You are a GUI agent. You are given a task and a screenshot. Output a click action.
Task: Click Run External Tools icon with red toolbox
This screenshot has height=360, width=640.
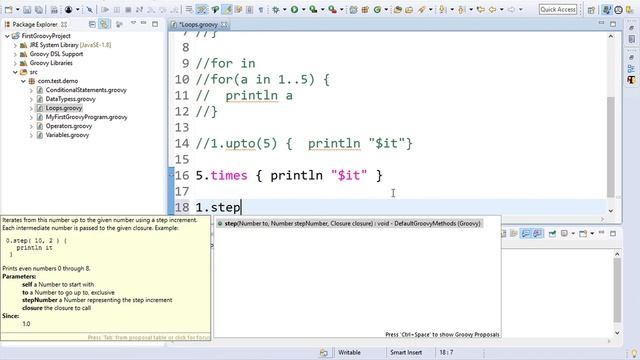[x=333, y=9]
